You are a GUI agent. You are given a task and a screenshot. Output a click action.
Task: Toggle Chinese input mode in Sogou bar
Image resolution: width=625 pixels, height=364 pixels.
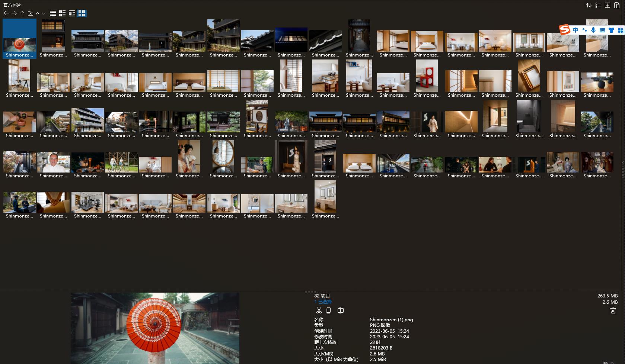pos(575,30)
